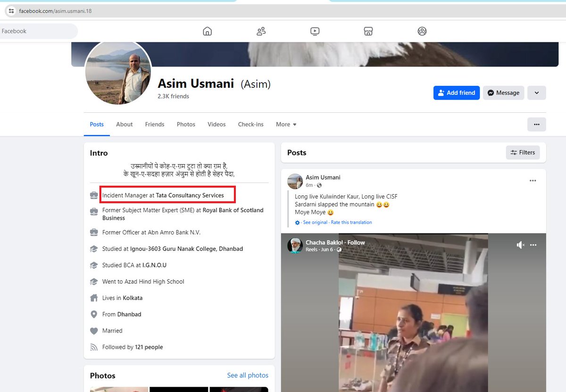Click the translation settings gear icon
This screenshot has width=566, height=392.
[297, 223]
